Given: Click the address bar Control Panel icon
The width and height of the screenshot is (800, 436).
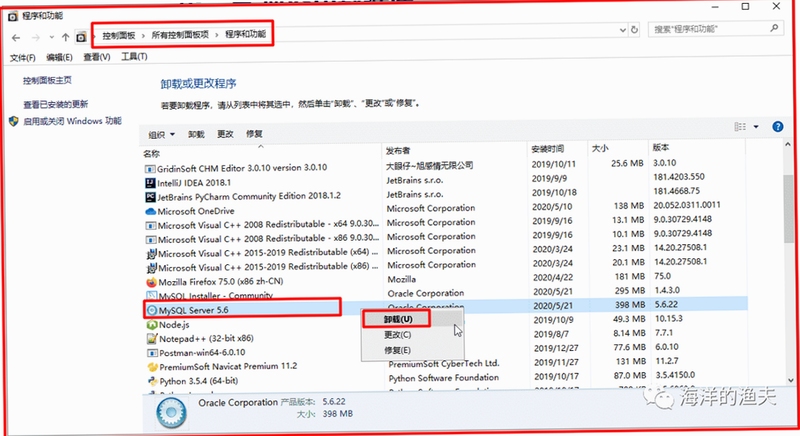Looking at the screenshot, I should tap(81, 37).
